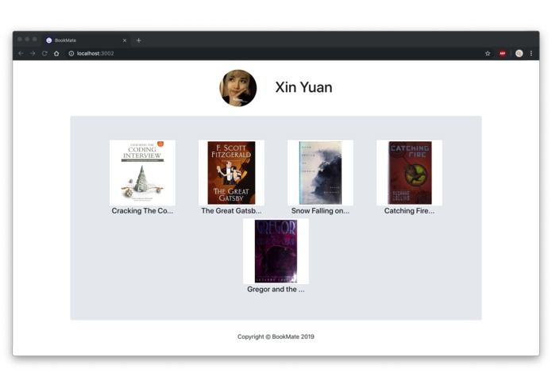Image resolution: width=552 pixels, height=392 pixels.
Task: Click the 'Cracking The Co...' title
Action: click(142, 211)
